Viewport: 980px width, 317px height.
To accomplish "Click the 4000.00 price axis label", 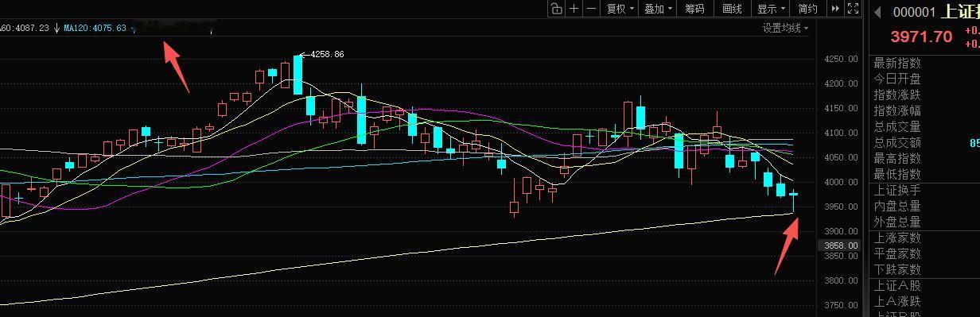I will pyautogui.click(x=841, y=182).
